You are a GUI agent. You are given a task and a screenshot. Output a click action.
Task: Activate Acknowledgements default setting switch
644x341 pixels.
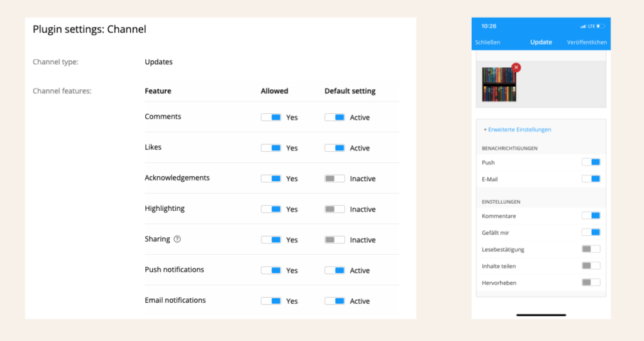click(335, 179)
